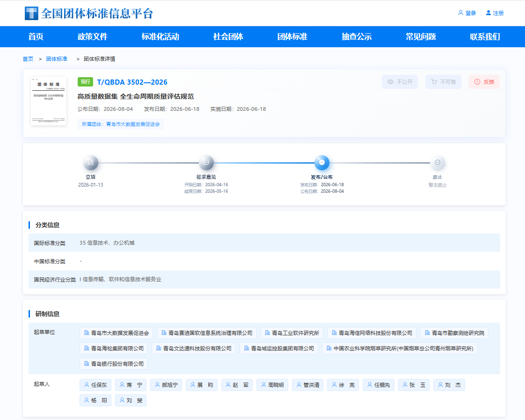Click building icon beside 青岛城运控股集团有限公司
This screenshot has height=420, width=525.
click(x=247, y=348)
